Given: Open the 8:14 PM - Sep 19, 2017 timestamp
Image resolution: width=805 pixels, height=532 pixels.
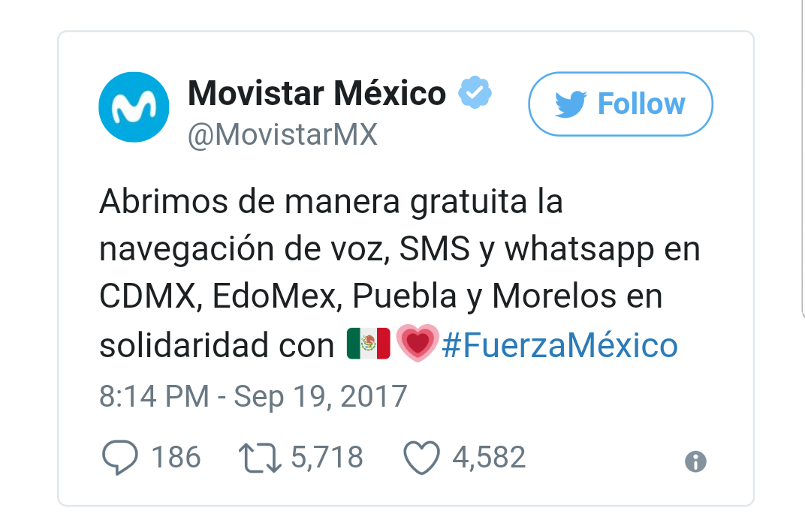Looking at the screenshot, I should (253, 396).
